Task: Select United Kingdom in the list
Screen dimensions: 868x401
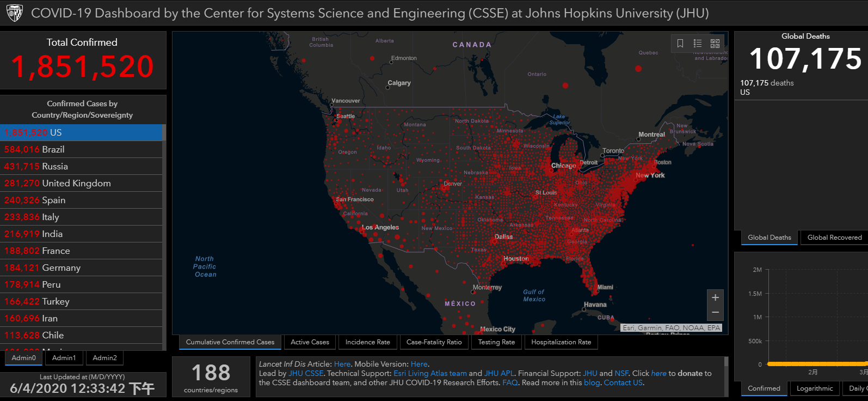Action: pos(81,183)
